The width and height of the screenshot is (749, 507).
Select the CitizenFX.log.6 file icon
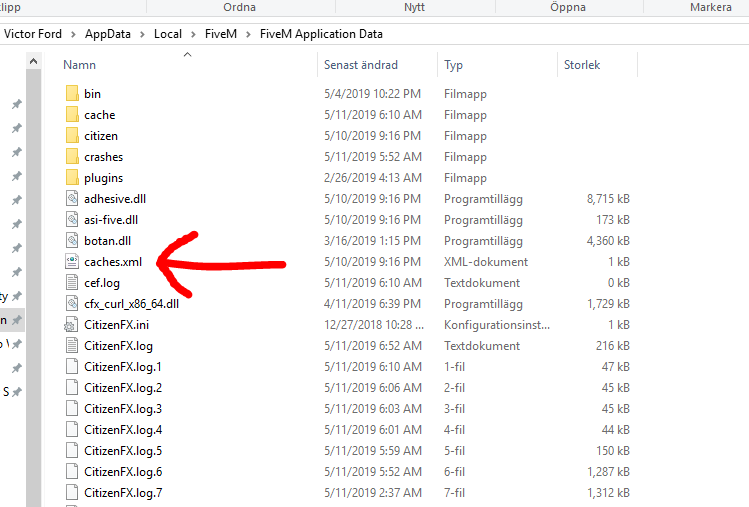click(72, 472)
